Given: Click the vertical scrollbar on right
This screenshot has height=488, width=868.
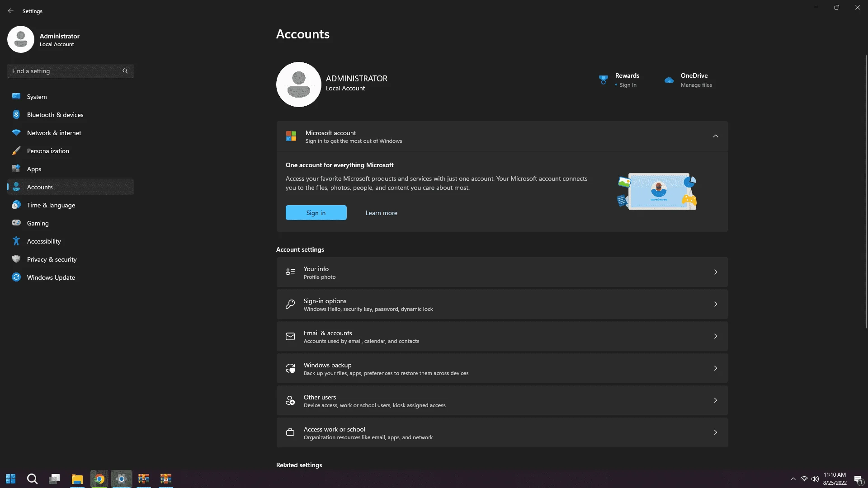Looking at the screenshot, I should pyautogui.click(x=866, y=192).
